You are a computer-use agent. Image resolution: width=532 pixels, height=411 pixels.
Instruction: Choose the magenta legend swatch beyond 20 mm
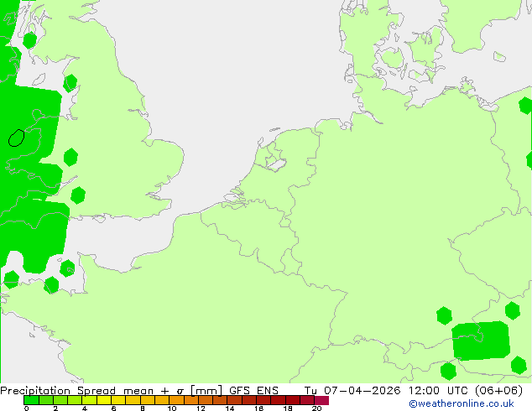click(x=321, y=400)
